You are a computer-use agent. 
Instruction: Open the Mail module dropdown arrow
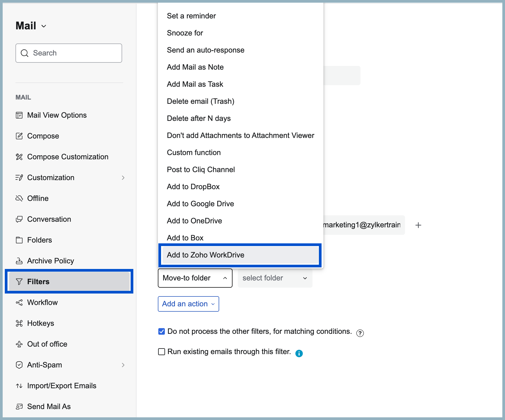point(44,26)
